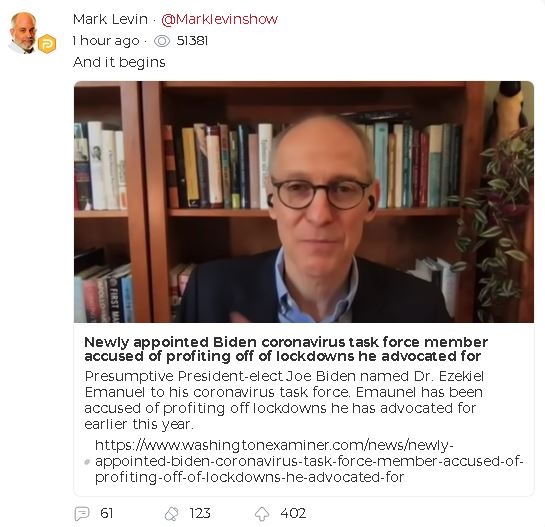Open the @Marklevinshow handle link

pyautogui.click(x=219, y=19)
